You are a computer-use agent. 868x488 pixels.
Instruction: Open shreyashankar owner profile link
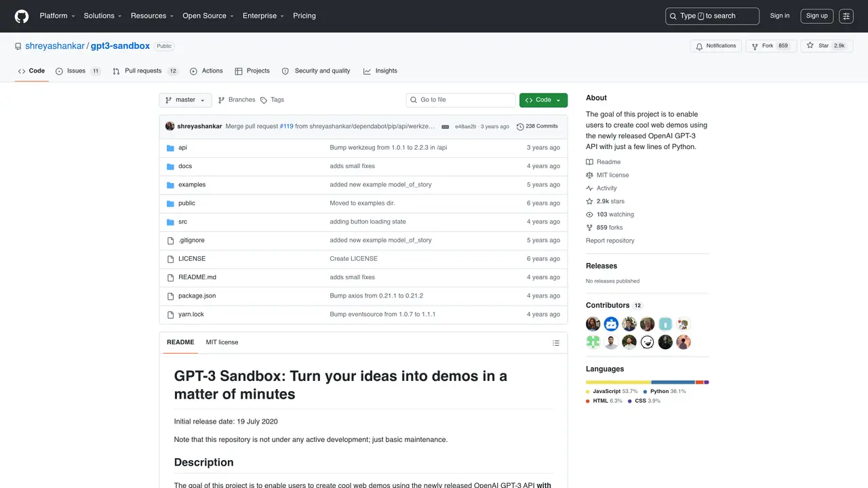[x=55, y=46]
